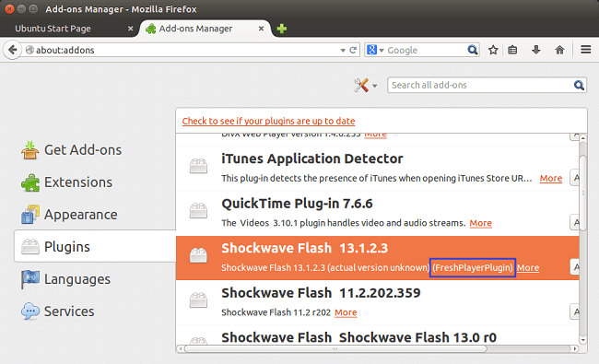Select the Shockwave Flash 11.2.202.359 title
This screenshot has width=599, height=364.
321,293
